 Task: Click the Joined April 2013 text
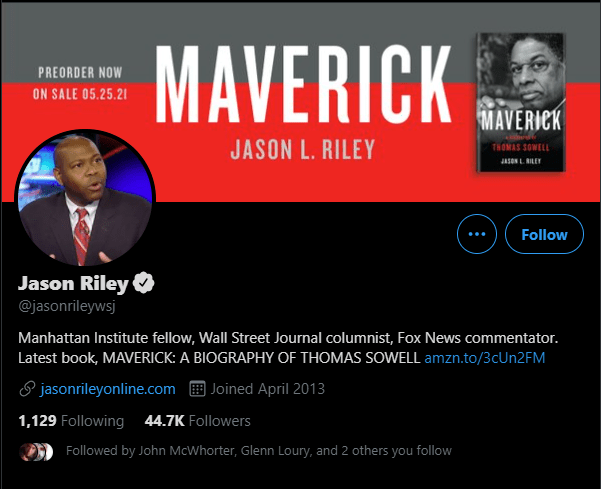[268, 389]
